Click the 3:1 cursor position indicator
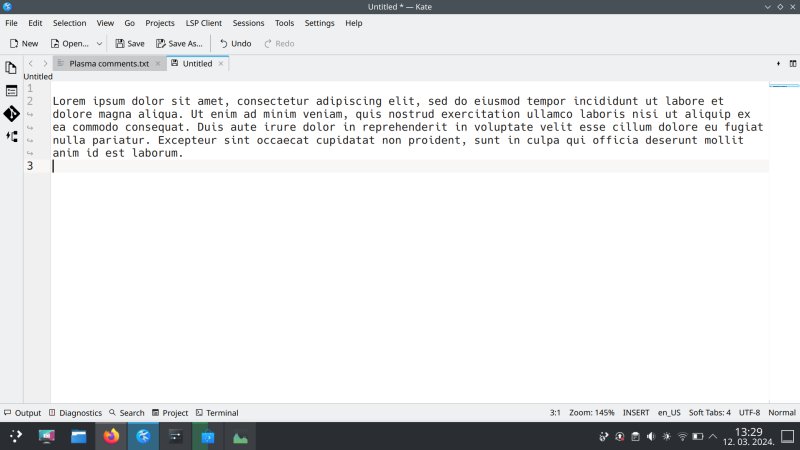The width and height of the screenshot is (800, 450). (x=555, y=413)
